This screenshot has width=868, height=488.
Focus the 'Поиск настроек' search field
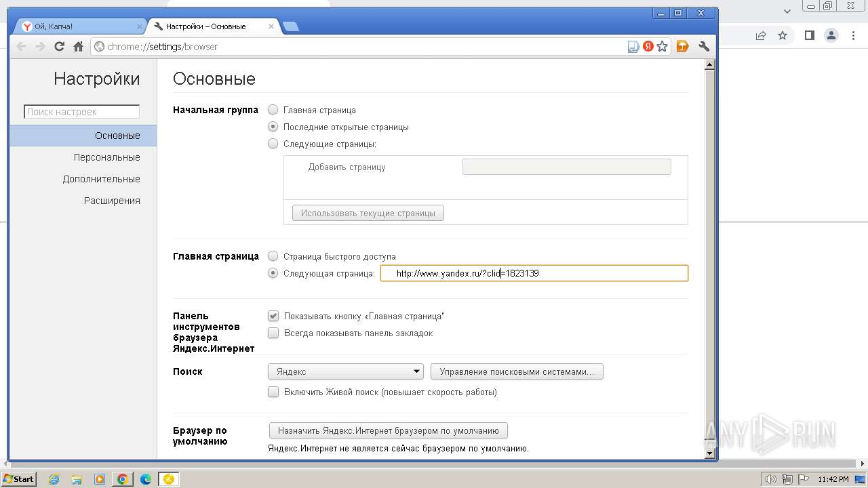tap(81, 112)
